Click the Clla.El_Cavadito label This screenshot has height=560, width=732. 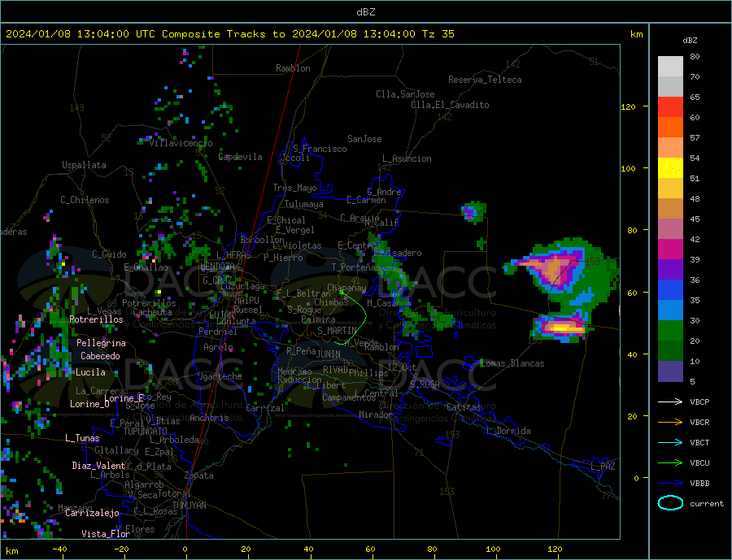tap(450, 105)
